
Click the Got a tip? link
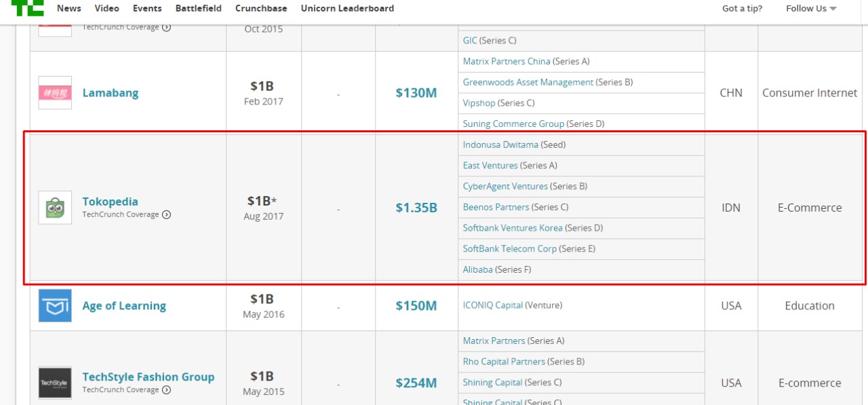[742, 9]
